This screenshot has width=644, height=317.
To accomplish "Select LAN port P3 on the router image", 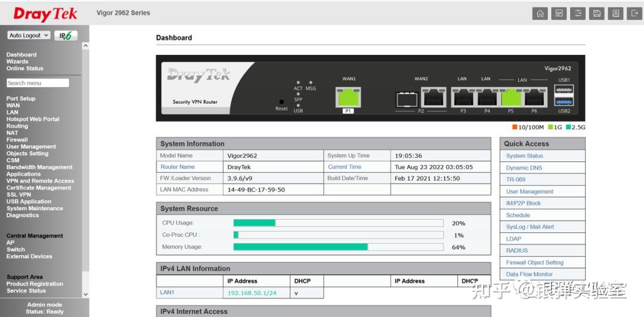I will pos(463,98).
